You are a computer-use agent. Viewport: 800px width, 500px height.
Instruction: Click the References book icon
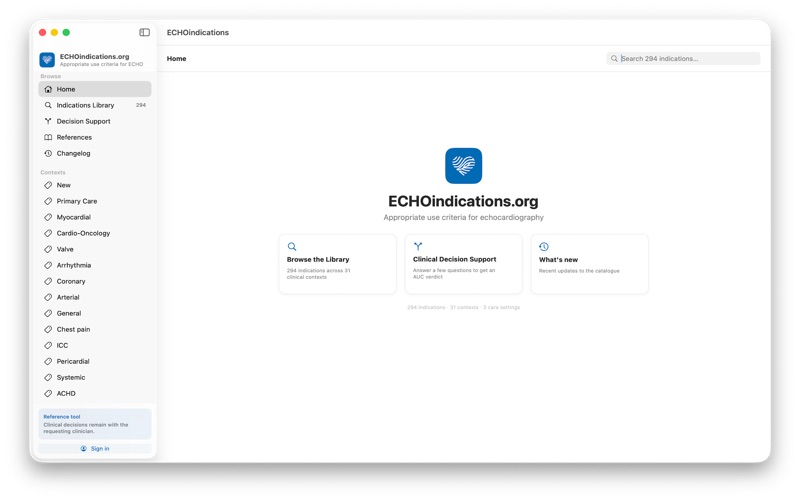[x=48, y=137]
